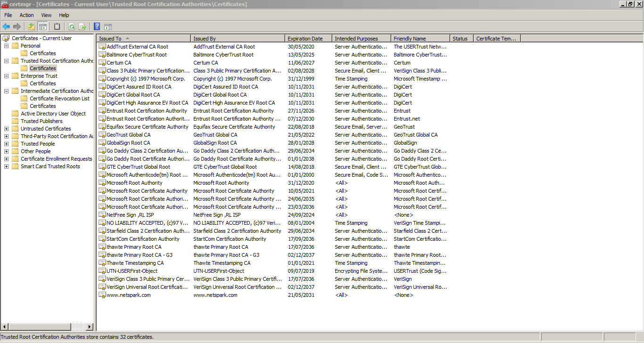Open the Action menu
This screenshot has width=644, height=343.
pos(26,15)
